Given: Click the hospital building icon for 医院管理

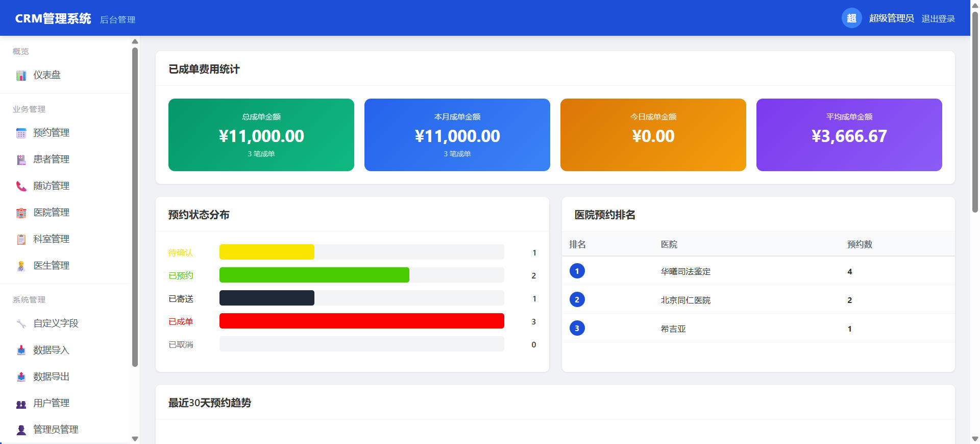Looking at the screenshot, I should click(x=21, y=213).
